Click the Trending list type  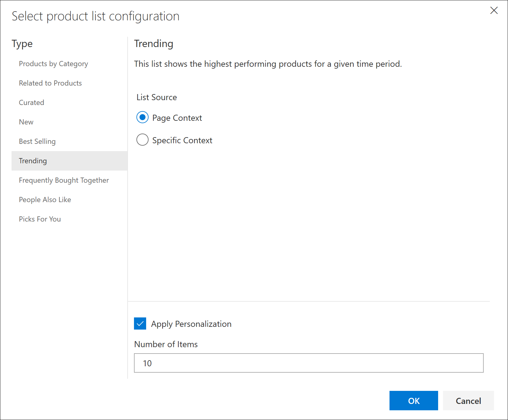[x=33, y=161]
